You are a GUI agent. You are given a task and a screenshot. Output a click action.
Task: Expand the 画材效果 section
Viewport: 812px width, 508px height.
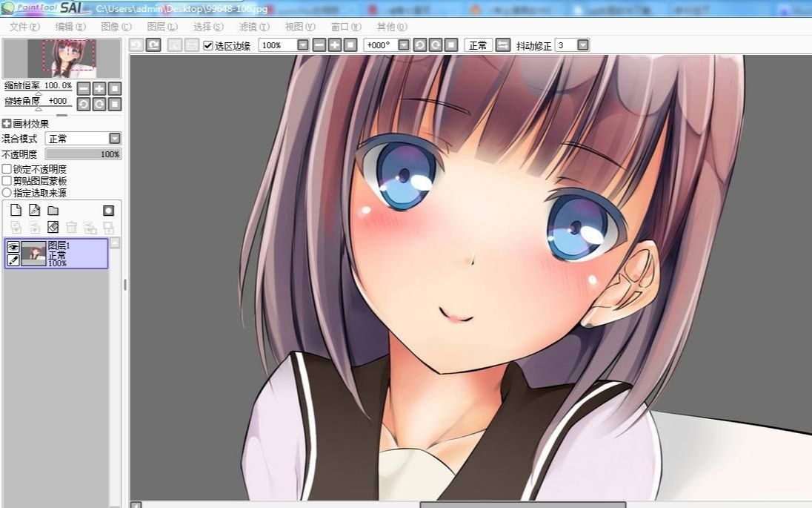(6, 123)
